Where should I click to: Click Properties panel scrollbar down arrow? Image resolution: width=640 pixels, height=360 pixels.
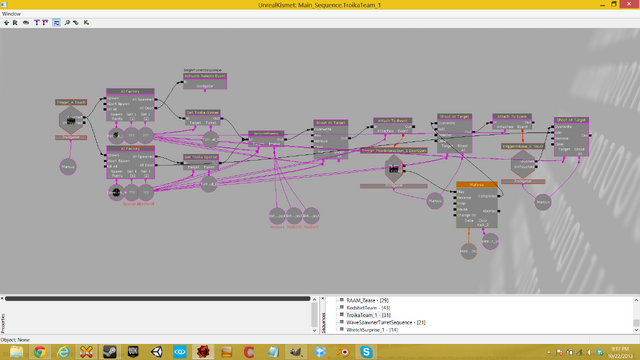314,331
